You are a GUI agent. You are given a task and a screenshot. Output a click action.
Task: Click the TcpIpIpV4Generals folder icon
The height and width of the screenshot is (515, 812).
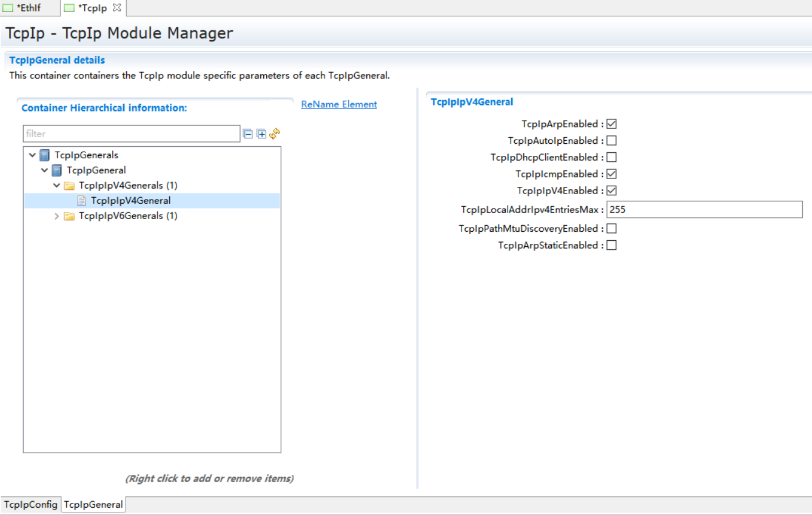(x=69, y=186)
